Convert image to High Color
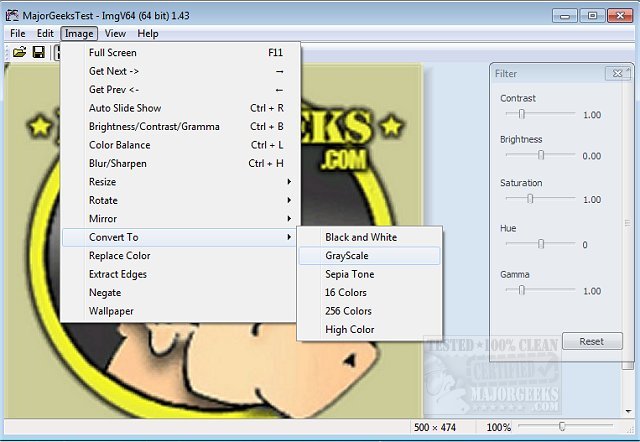The height and width of the screenshot is (442, 640). [x=369, y=329]
